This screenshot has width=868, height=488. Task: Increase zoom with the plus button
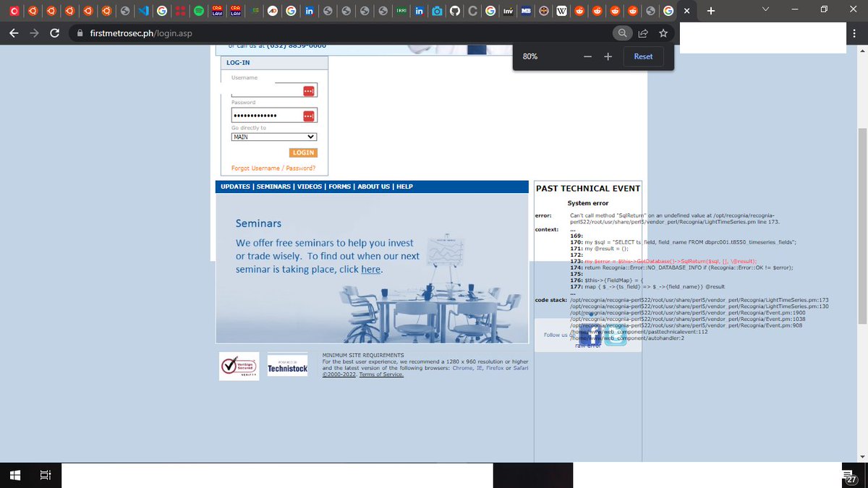point(608,56)
